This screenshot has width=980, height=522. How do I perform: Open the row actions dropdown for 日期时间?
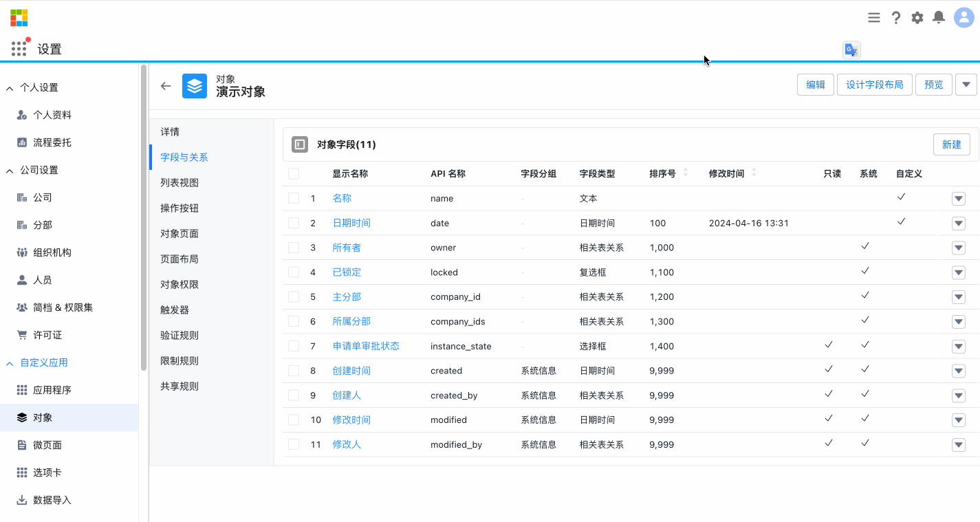point(959,223)
